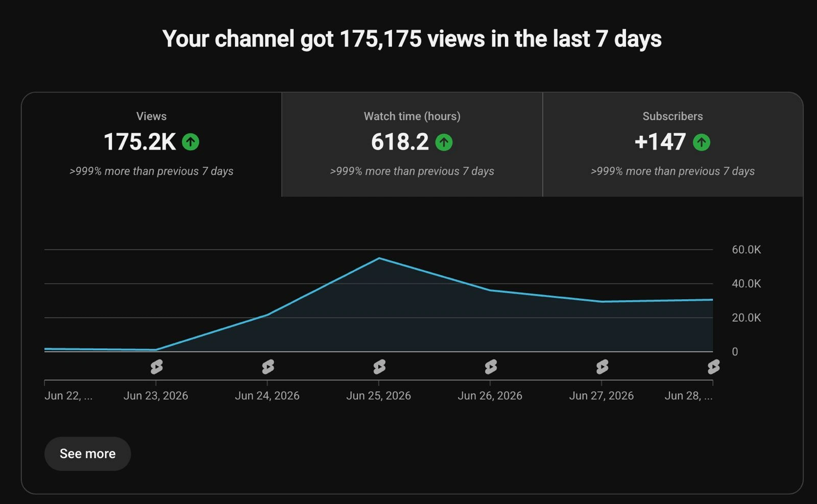
Task: Click the 618.2 watch time value
Action: [x=400, y=142]
